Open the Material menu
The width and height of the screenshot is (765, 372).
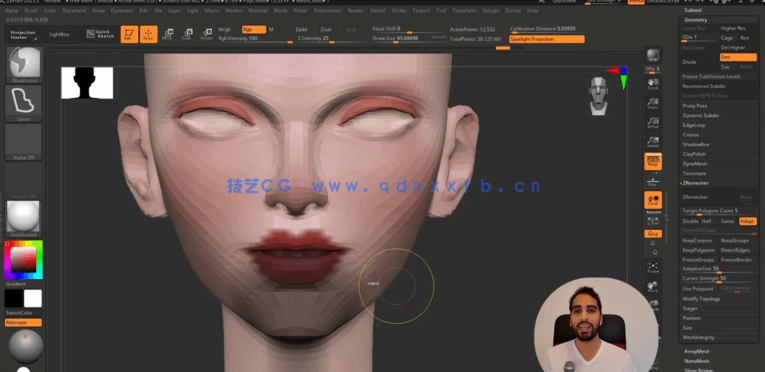pos(258,10)
